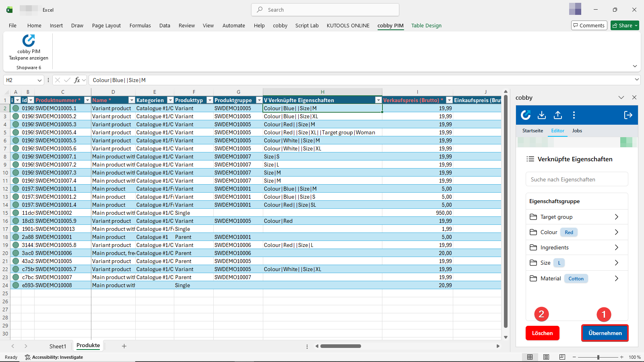644x362 pixels.
Task: Click the logout icon in the cobby panel
Action: [627, 115]
